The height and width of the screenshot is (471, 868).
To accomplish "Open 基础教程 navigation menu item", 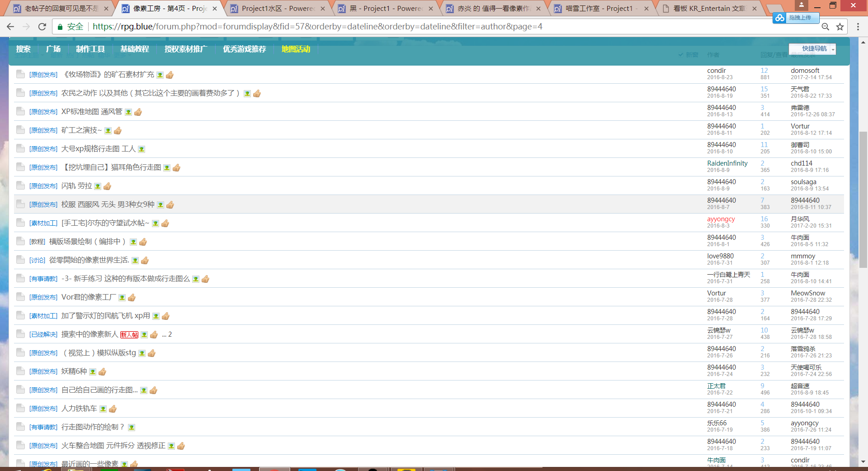I will 135,49.
